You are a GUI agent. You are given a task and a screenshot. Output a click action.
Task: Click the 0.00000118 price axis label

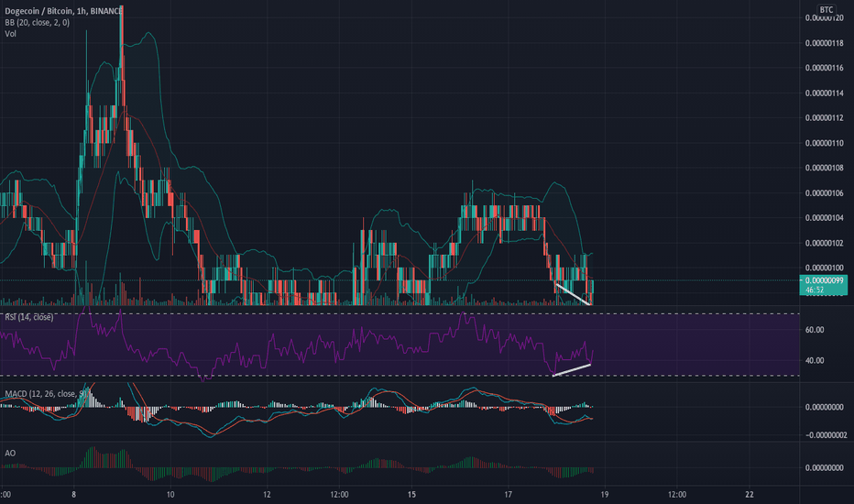[x=824, y=43]
